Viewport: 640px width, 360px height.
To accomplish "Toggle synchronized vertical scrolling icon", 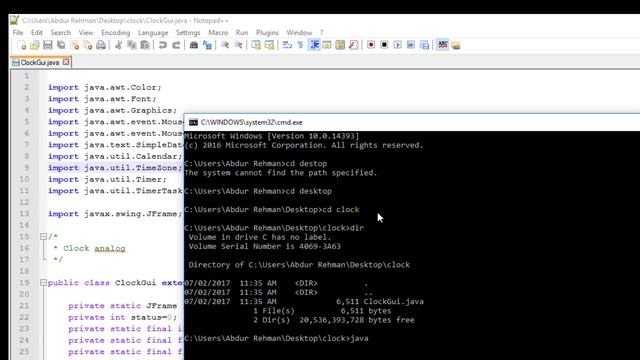I will pyautogui.click(x=256, y=45).
